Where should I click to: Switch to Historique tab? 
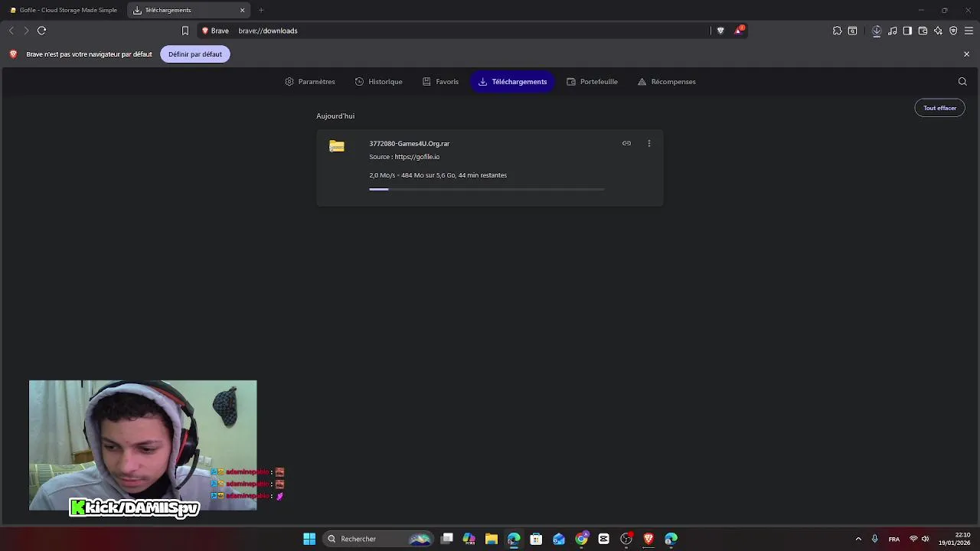coord(379,81)
